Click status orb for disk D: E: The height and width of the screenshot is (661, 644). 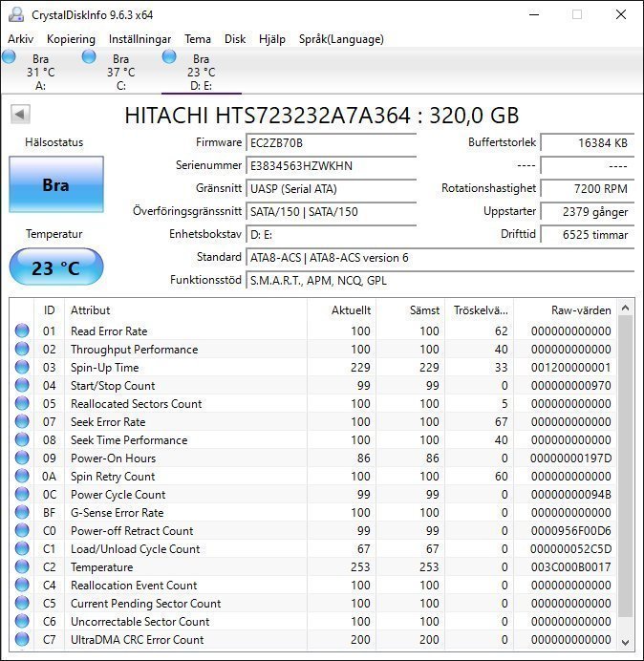pyautogui.click(x=169, y=56)
